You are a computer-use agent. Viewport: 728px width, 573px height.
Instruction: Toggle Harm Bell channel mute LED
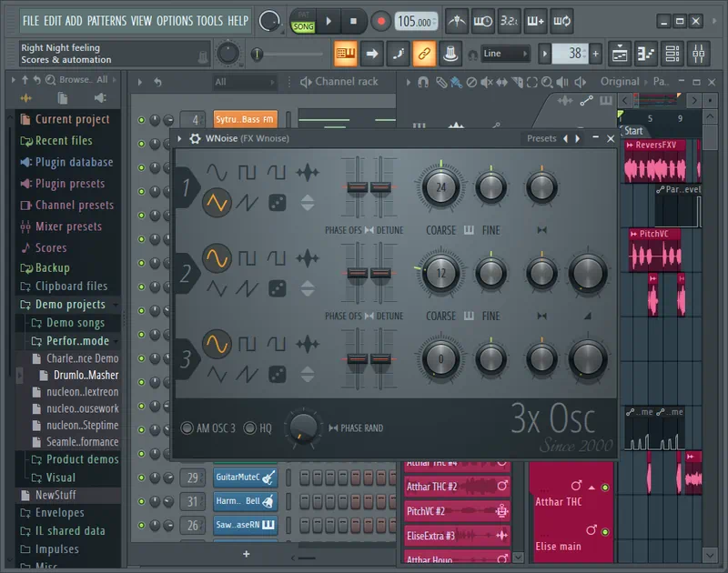[x=141, y=501]
